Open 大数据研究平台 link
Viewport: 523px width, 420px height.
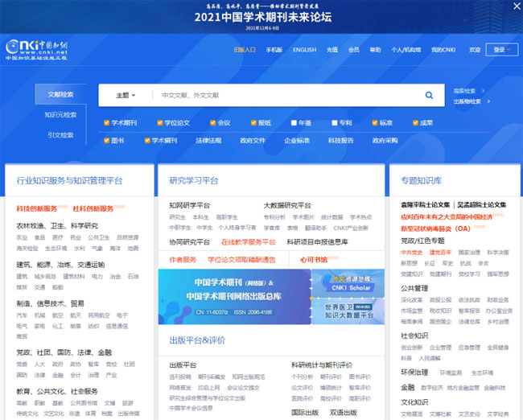pos(287,205)
